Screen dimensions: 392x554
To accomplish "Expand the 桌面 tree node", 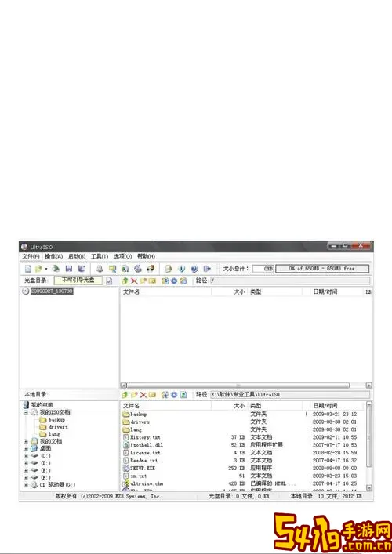I will pos(26,449).
